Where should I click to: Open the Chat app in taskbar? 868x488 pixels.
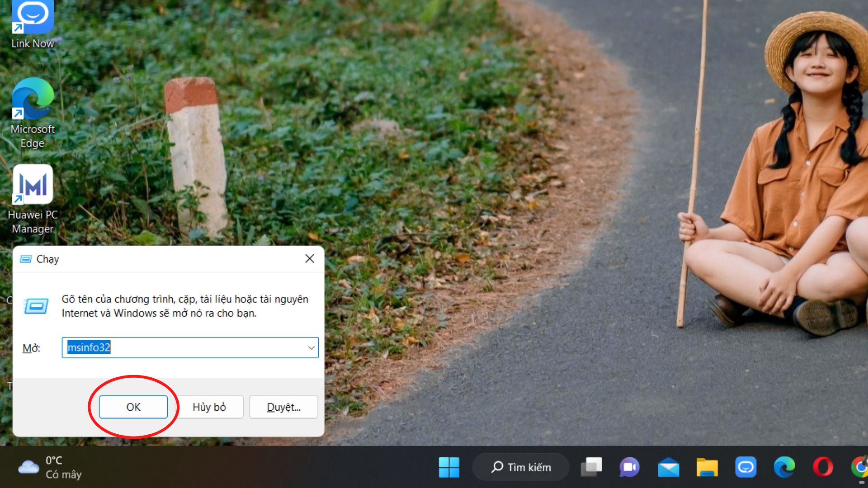pyautogui.click(x=630, y=467)
